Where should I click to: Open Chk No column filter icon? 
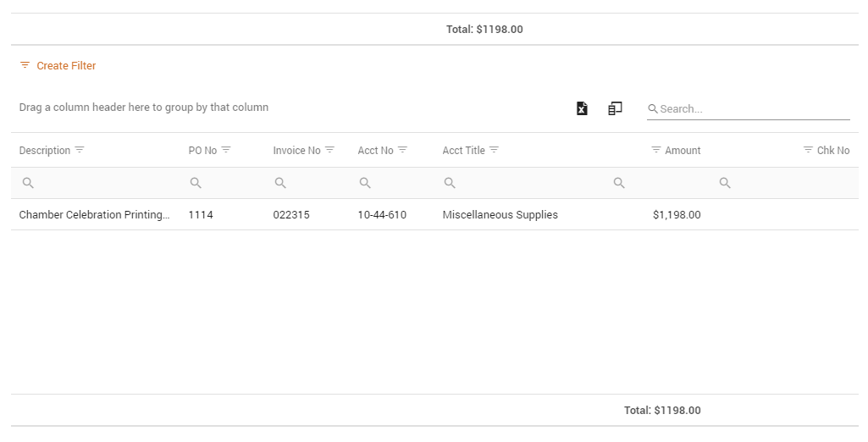coord(808,150)
